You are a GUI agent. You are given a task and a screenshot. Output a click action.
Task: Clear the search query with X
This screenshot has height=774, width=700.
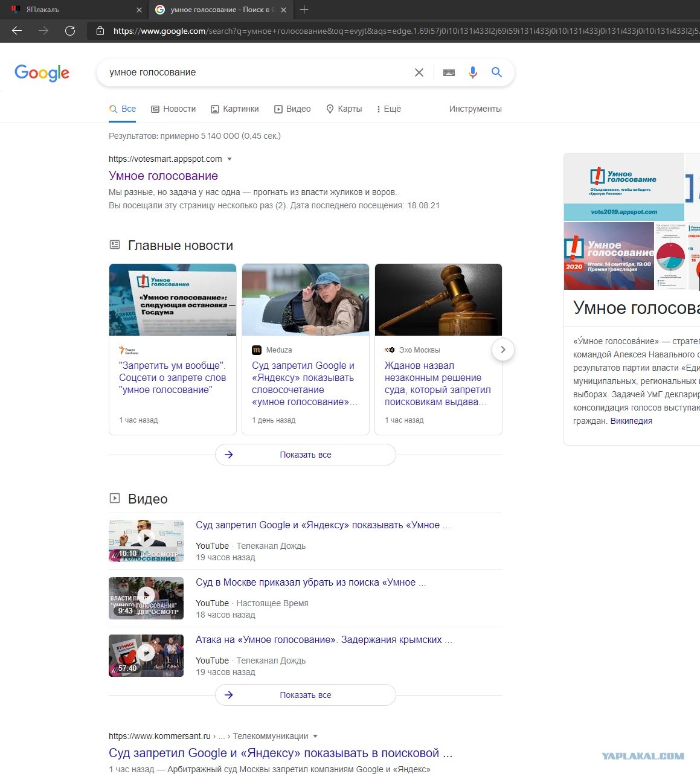(419, 72)
